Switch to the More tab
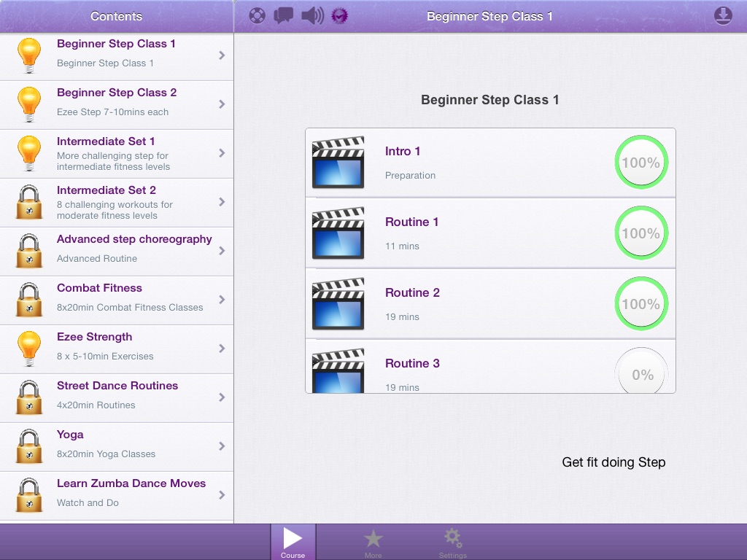Screen dimensions: 747x560 click(x=373, y=543)
